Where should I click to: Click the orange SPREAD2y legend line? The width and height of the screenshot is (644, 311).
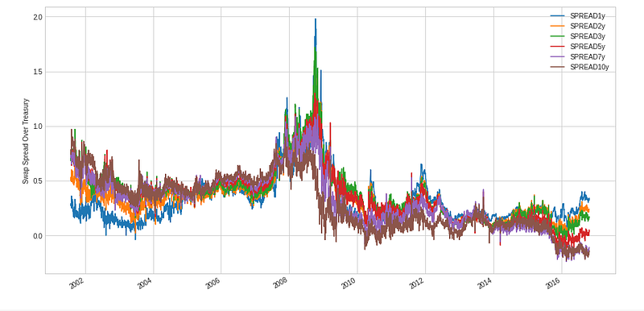coord(558,27)
